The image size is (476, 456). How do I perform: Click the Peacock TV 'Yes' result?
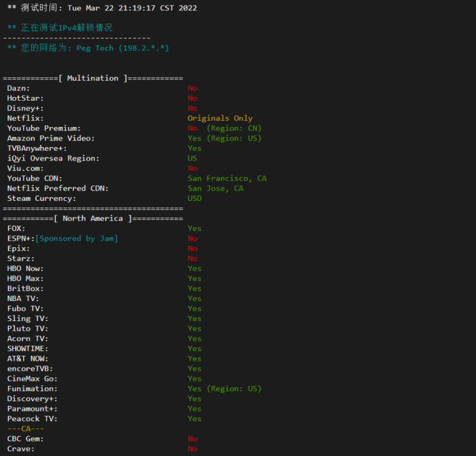click(194, 419)
